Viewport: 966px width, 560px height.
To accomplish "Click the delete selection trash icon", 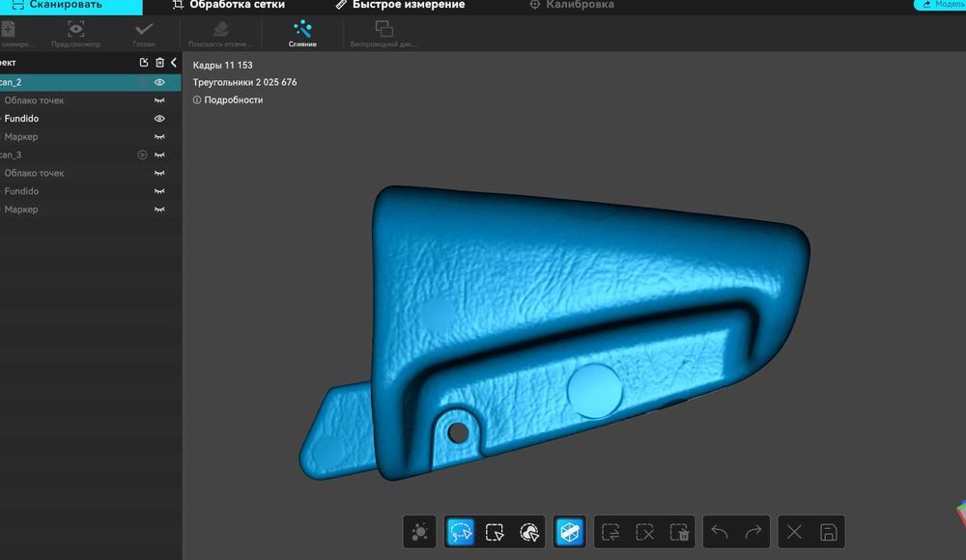I will pos(679,532).
